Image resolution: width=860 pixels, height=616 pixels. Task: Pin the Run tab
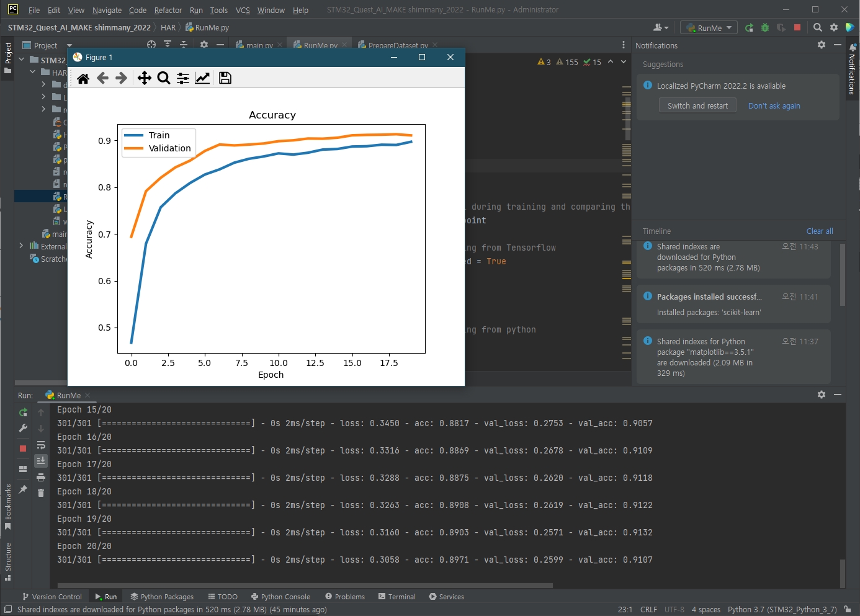[23, 489]
